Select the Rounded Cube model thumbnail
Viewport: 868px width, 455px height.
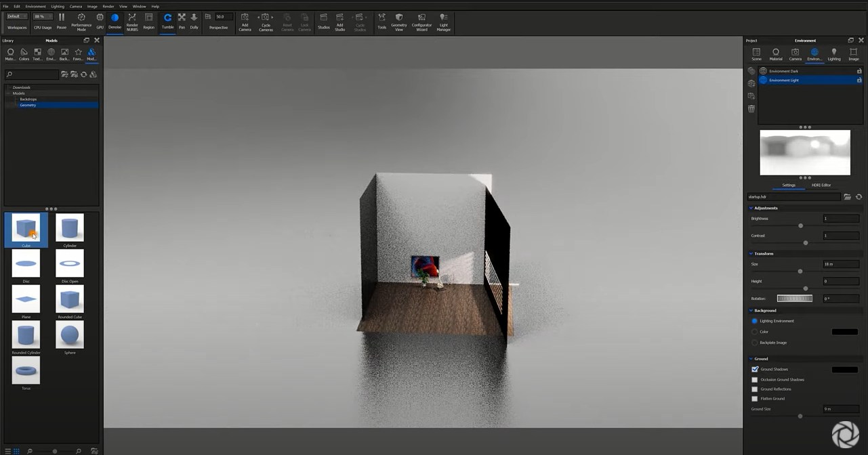(69, 299)
